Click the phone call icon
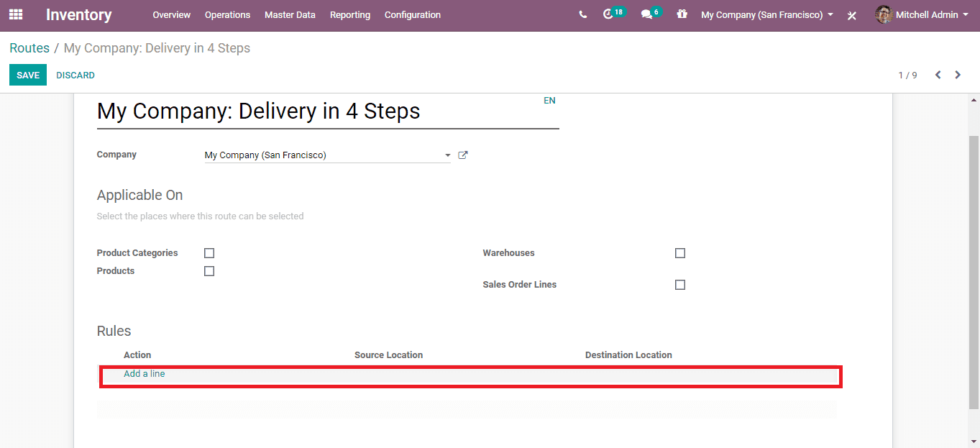The image size is (980, 448). click(x=582, y=14)
